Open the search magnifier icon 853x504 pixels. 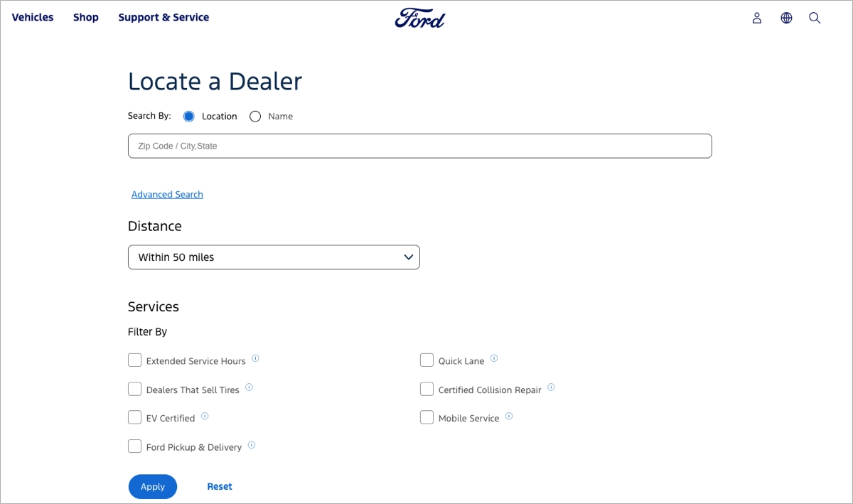[815, 18]
